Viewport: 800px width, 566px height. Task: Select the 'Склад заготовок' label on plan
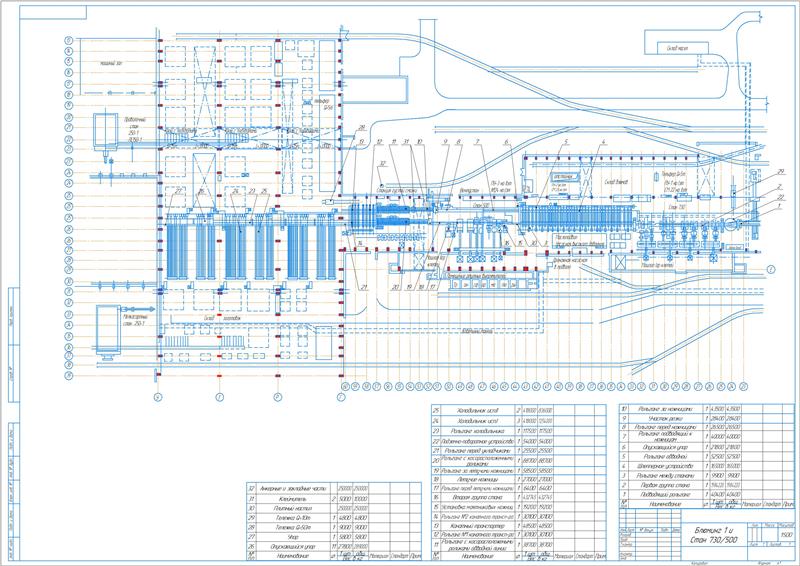[x=222, y=318]
